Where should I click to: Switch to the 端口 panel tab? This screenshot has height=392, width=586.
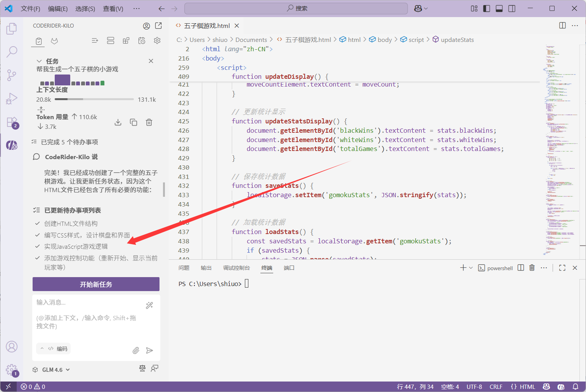(x=289, y=268)
